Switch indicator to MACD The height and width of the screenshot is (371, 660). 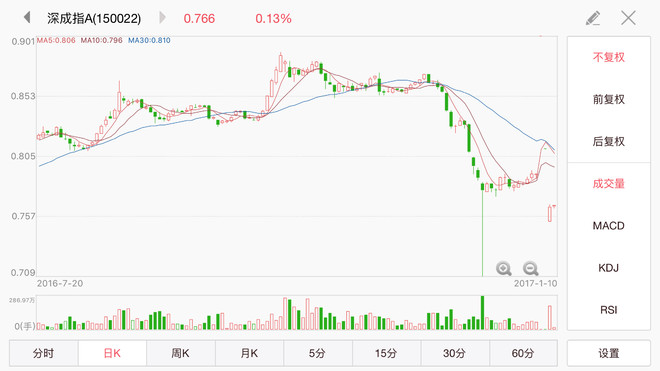click(x=609, y=226)
